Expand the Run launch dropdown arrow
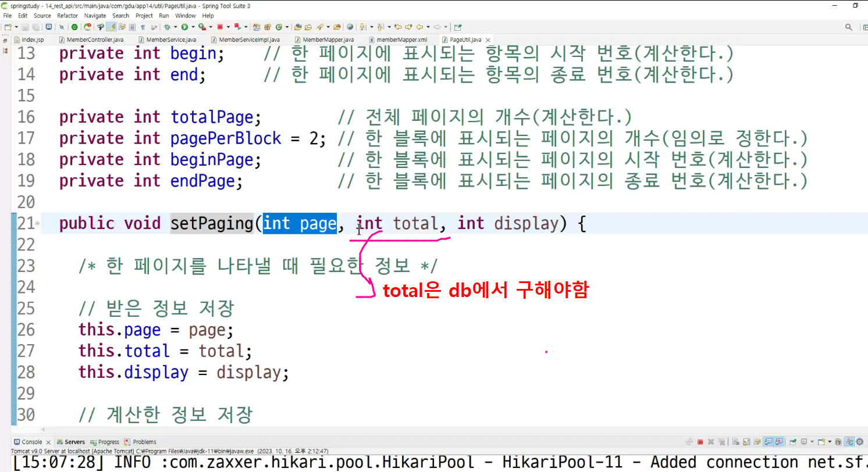868x472 pixels. (x=193, y=27)
